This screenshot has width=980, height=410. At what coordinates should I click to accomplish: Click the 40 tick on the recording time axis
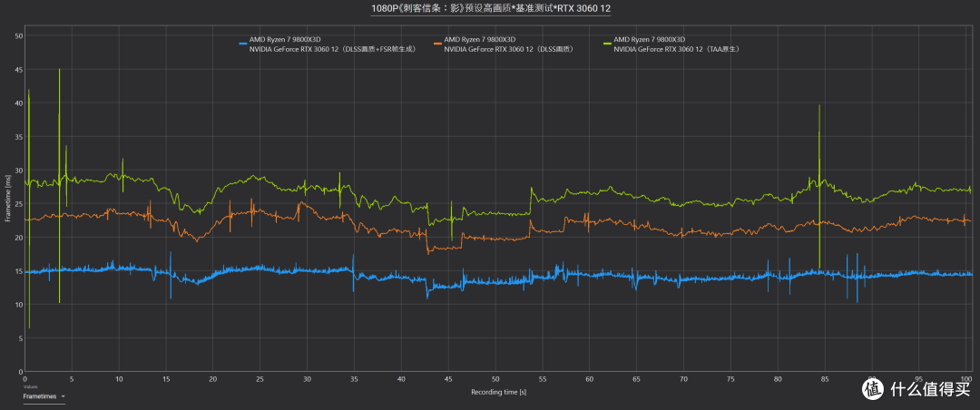click(x=401, y=379)
